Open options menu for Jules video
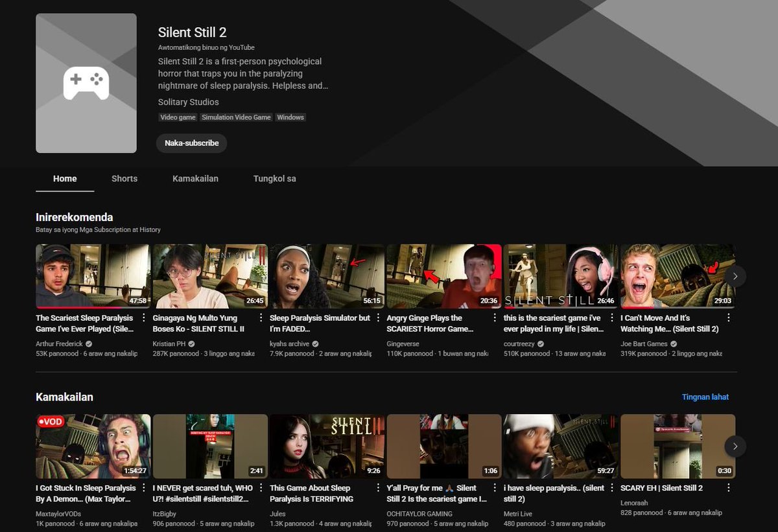 click(378, 488)
